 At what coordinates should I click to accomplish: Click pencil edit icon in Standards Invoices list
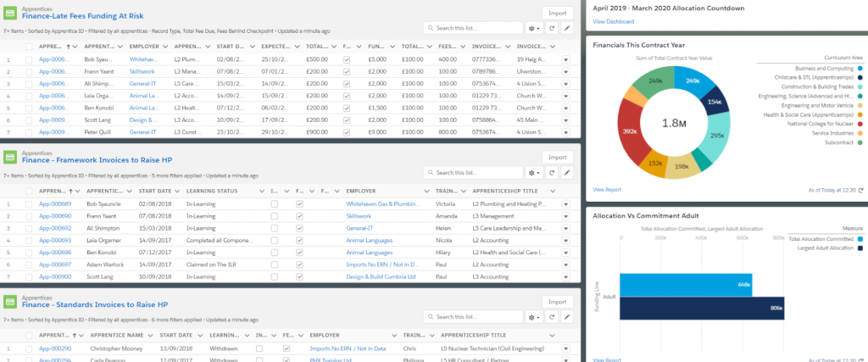tap(566, 317)
